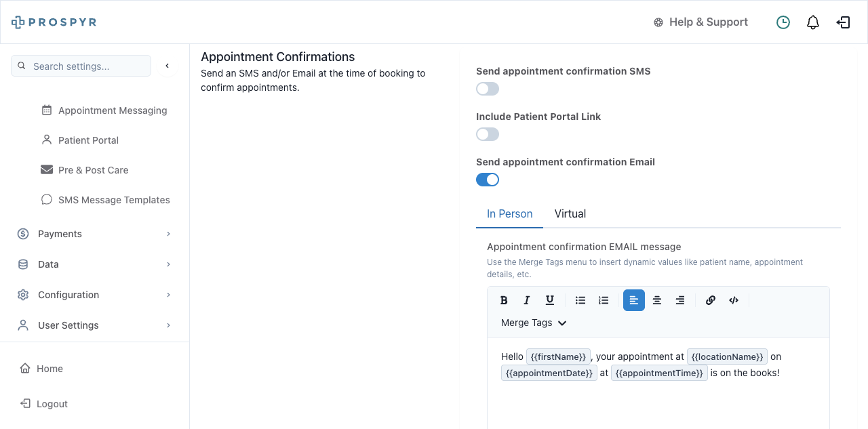Go to Home in the sidebar
This screenshot has height=429, width=868.
(x=42, y=369)
